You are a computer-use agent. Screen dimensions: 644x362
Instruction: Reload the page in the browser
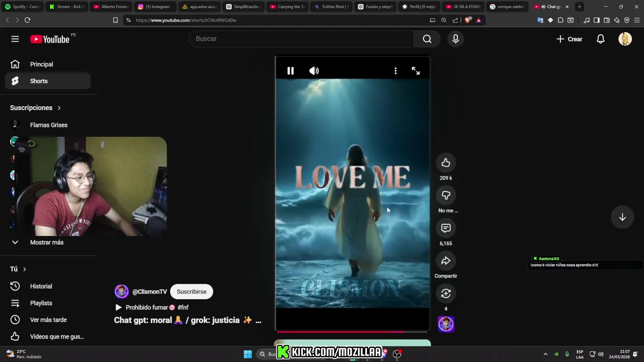(x=27, y=20)
